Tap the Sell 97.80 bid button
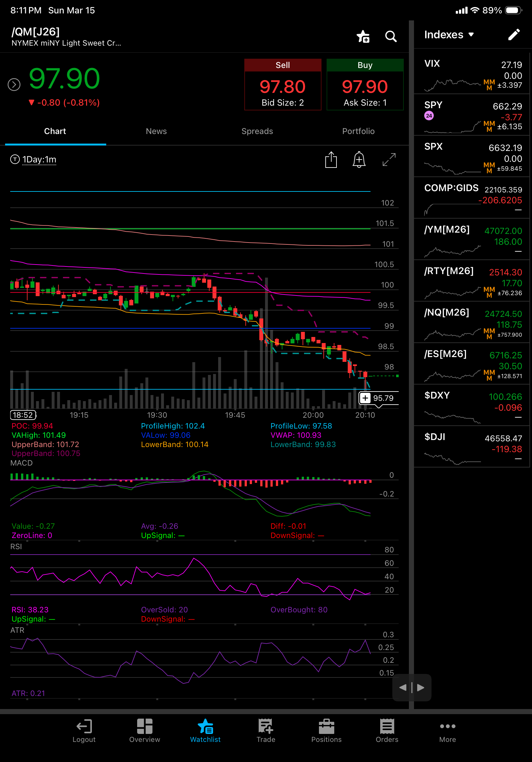Screen dimensions: 532x762 [283, 85]
